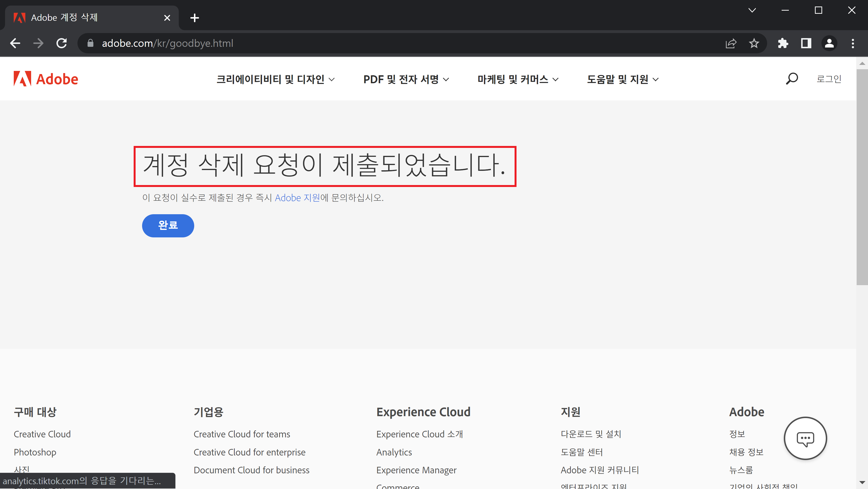
Task: Click 로그인 in the header
Action: (x=829, y=78)
